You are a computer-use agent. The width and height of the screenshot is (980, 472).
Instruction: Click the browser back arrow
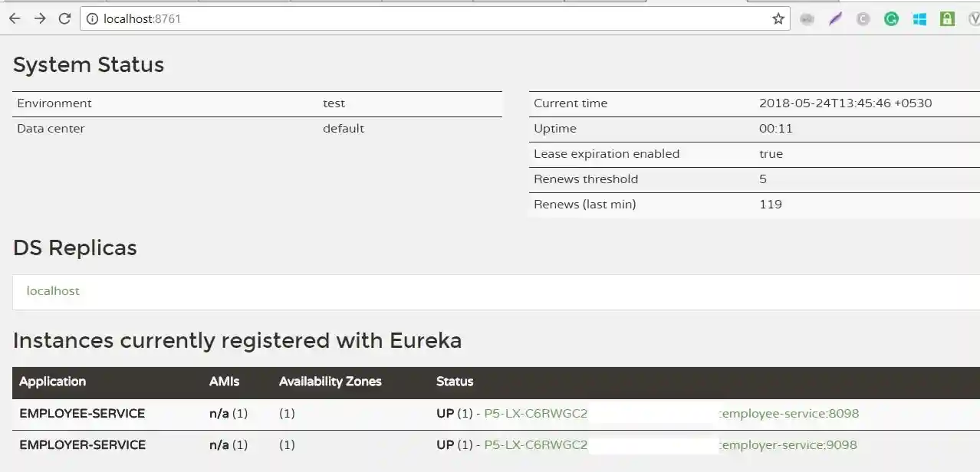point(15,19)
